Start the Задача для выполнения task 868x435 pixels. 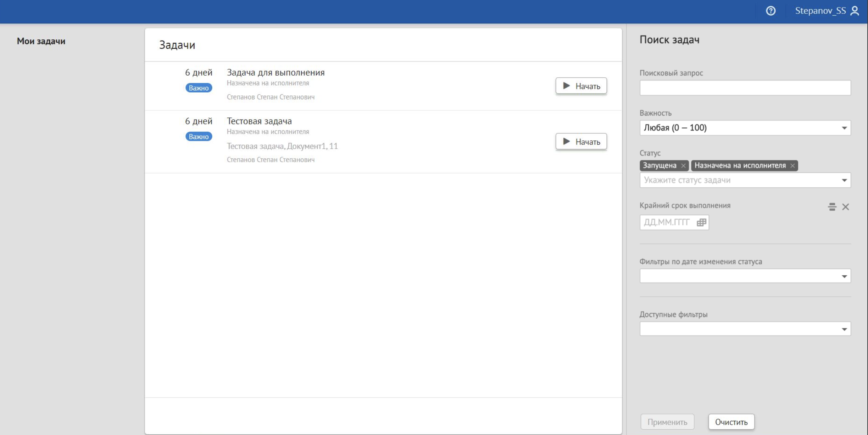pyautogui.click(x=581, y=86)
